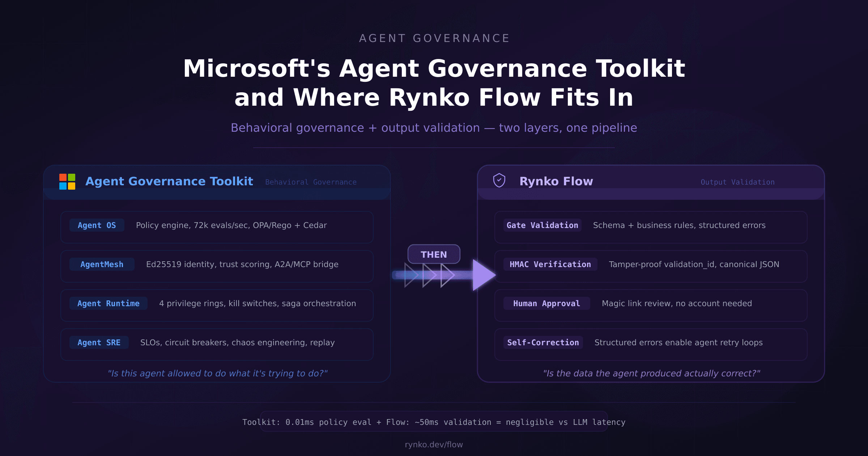Click the Agent Runtime badge
Viewport: 868px width, 456px height.
tap(108, 304)
